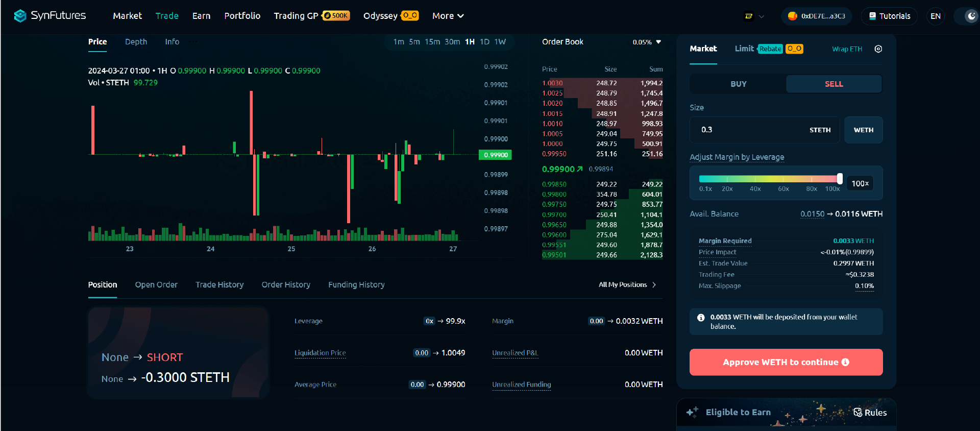Click the Rules icon in Earn banner
Screen dimensions: 980x431
858,412
